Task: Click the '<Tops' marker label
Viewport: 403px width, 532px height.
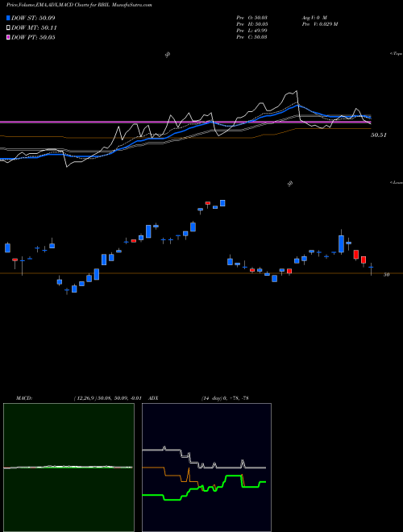Action: (x=396, y=54)
